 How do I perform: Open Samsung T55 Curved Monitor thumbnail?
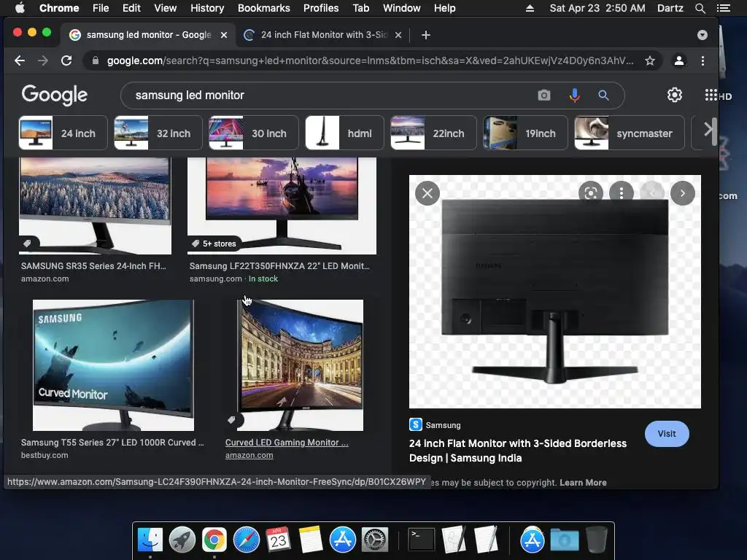click(x=113, y=365)
